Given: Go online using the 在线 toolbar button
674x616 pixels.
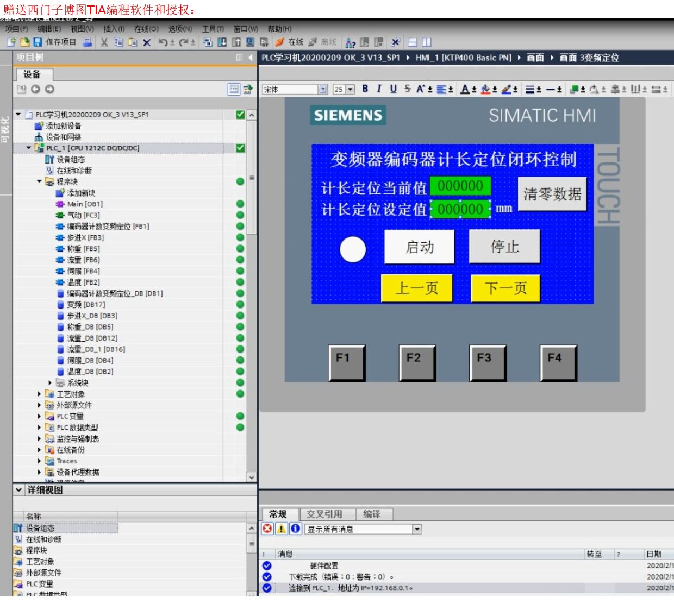Looking at the screenshot, I should coord(290,42).
